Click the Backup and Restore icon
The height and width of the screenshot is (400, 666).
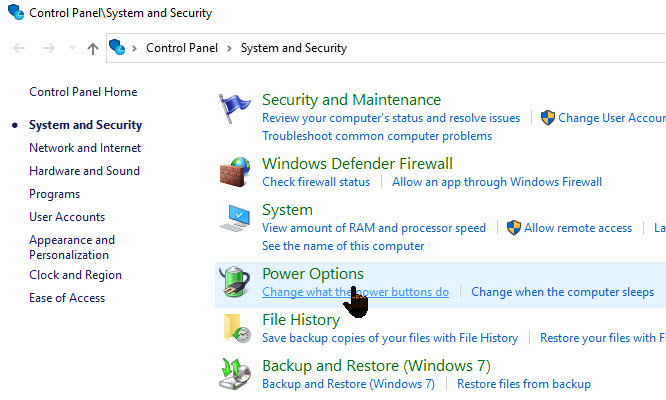click(x=236, y=374)
